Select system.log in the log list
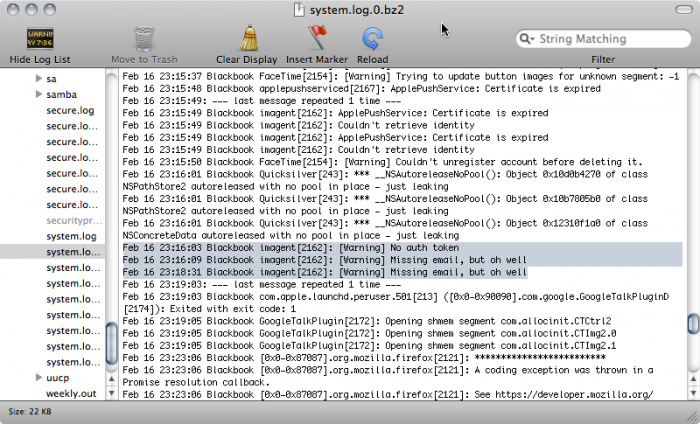Viewport: 700px width, 424px height. pos(71,236)
